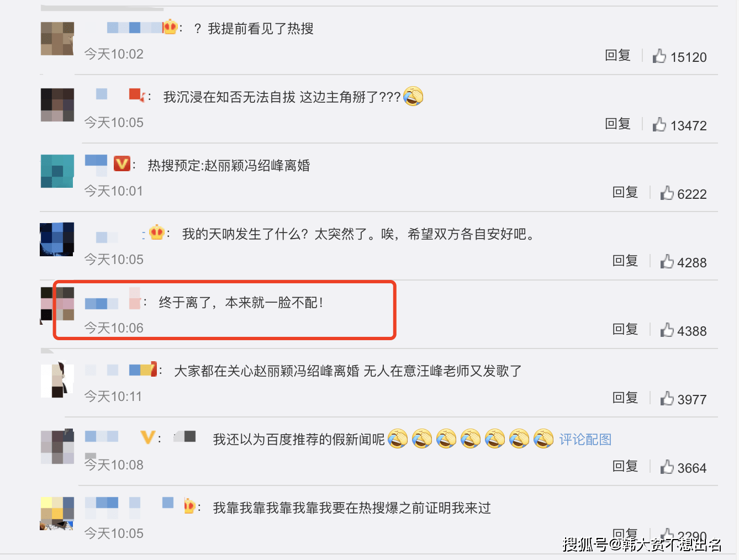Screen dimensions: 739x560
Task: Tap thumbs-up icon next to 4288
Action: (x=667, y=261)
